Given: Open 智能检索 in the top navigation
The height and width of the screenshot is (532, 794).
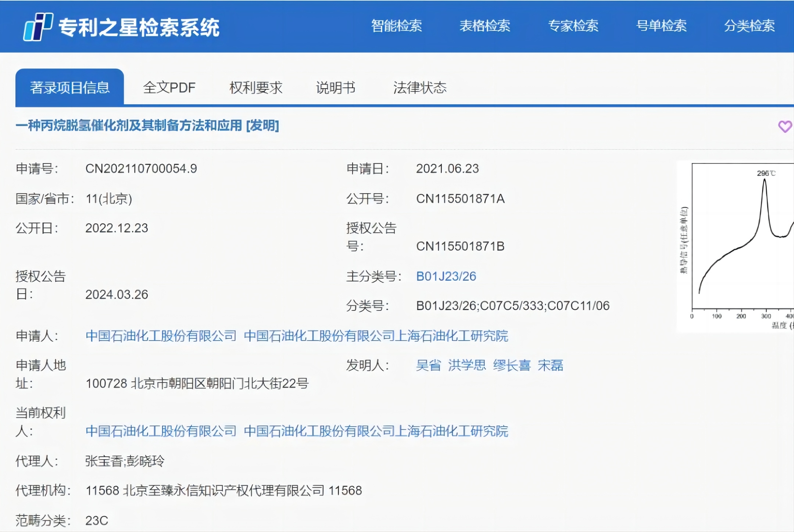Looking at the screenshot, I should 397,26.
